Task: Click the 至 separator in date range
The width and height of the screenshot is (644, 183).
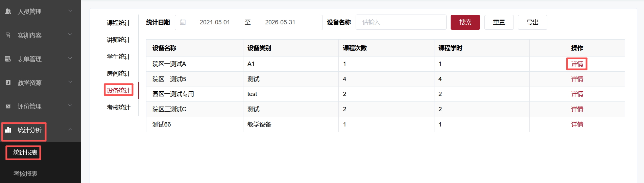Action: [x=248, y=22]
